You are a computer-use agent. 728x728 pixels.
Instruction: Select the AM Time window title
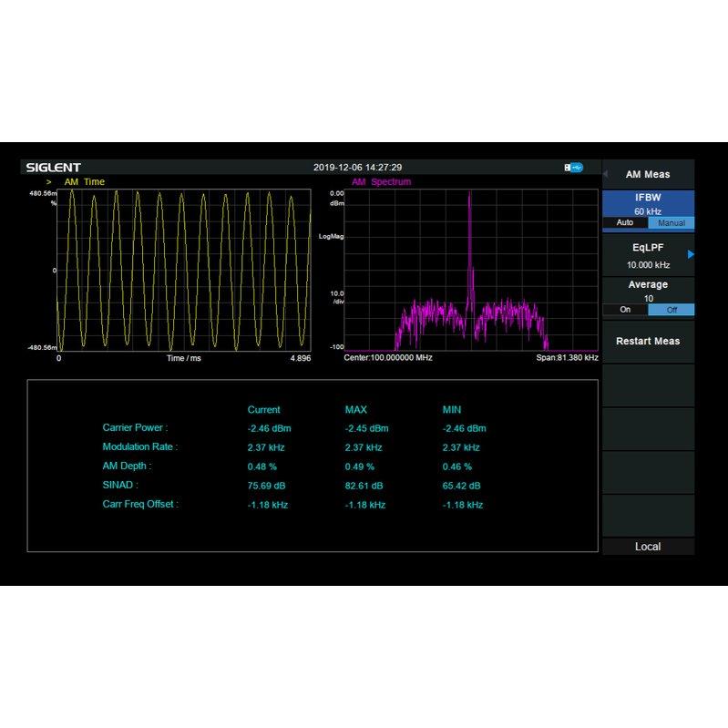pos(84,182)
